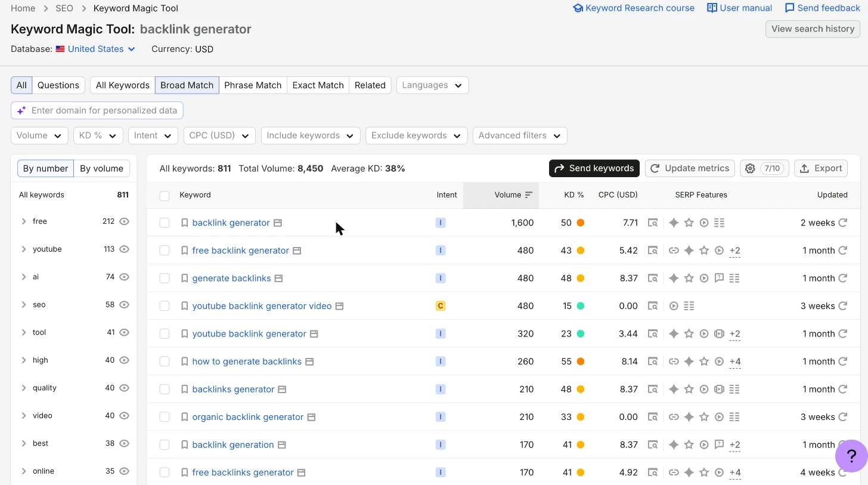868x485 pixels.
Task: Click the table settings gear icon
Action: point(750,168)
